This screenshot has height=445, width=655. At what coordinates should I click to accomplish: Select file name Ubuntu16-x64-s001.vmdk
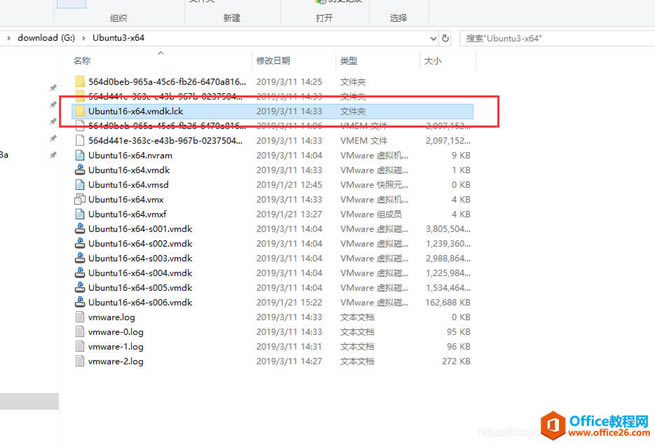[140, 229]
